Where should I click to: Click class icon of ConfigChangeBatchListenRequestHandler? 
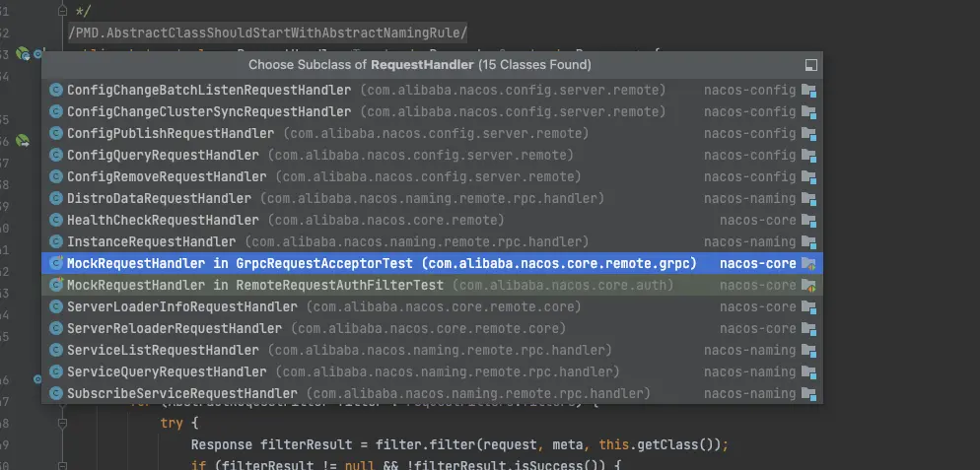coord(56,90)
